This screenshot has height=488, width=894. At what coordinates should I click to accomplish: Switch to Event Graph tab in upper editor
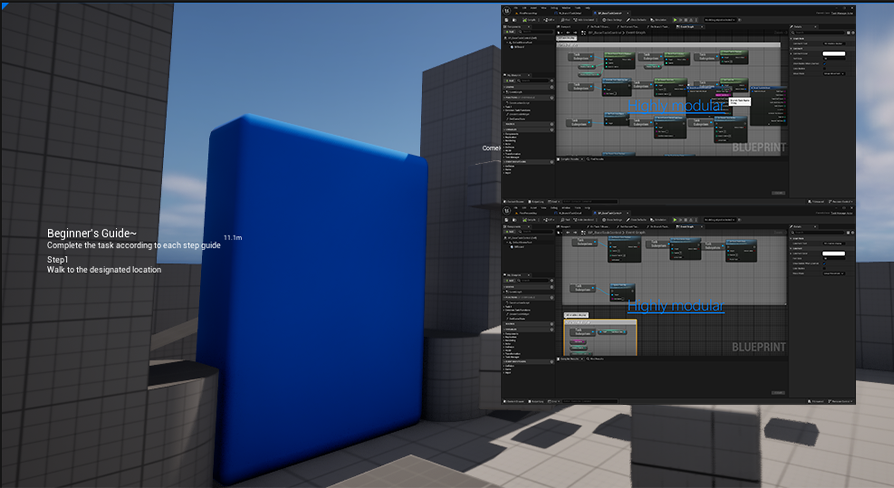coord(690,27)
